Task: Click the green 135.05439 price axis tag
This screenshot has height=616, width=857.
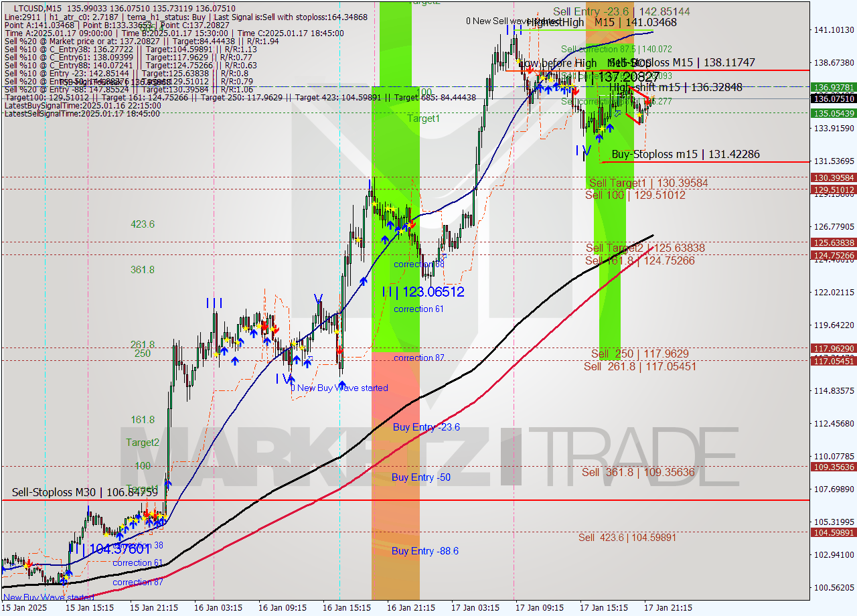Action: pyautogui.click(x=834, y=113)
